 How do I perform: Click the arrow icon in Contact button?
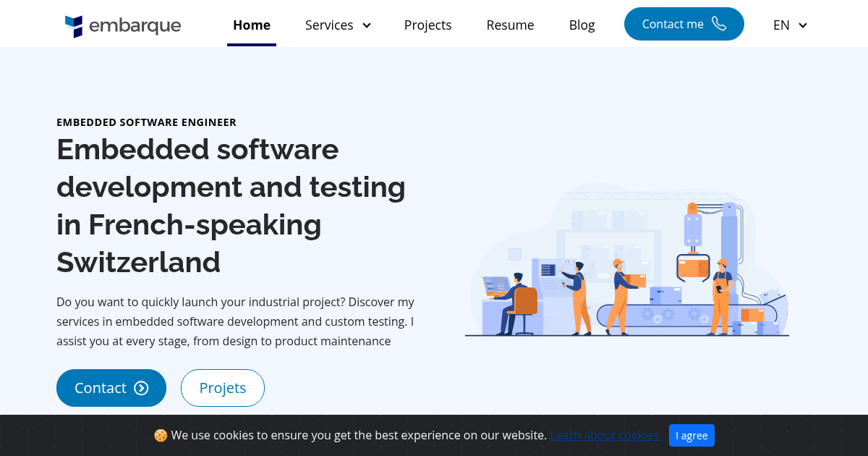pyautogui.click(x=142, y=388)
